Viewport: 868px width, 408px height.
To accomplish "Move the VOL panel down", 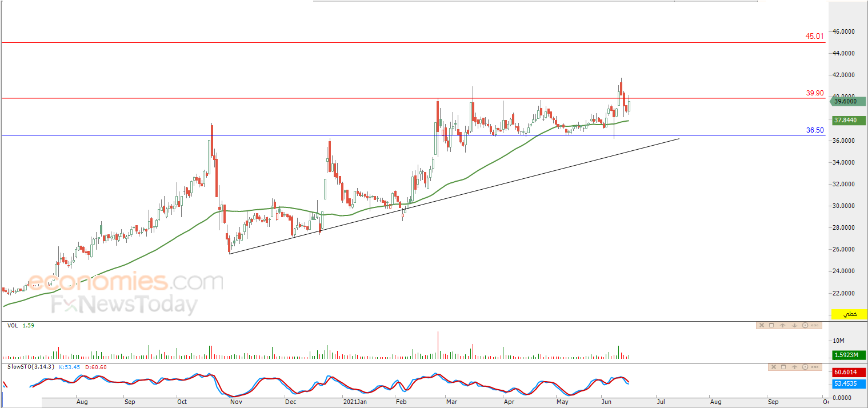I will 794,326.
